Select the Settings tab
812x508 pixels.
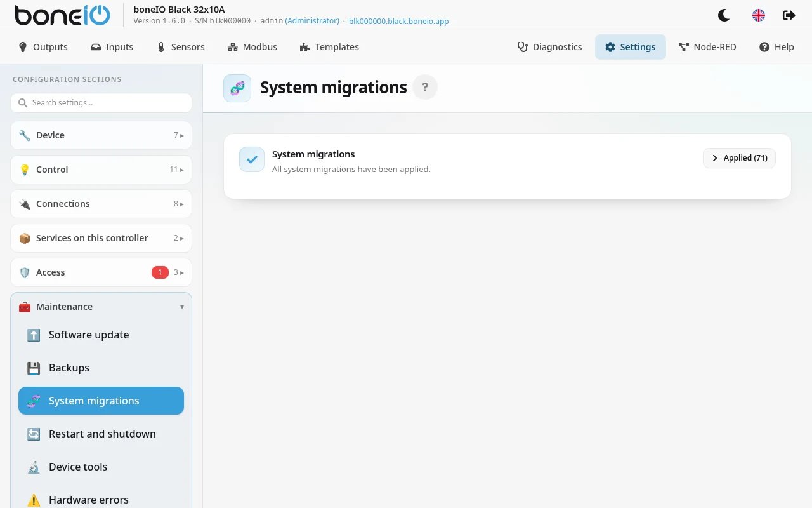[x=630, y=47]
